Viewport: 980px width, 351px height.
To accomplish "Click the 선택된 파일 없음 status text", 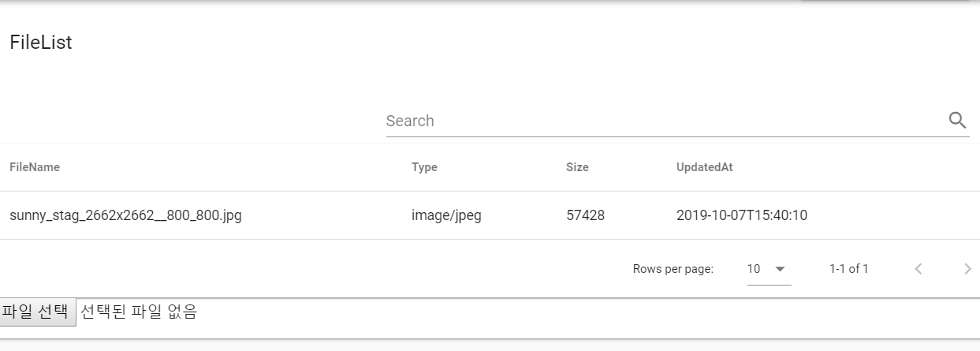I will pos(139,312).
